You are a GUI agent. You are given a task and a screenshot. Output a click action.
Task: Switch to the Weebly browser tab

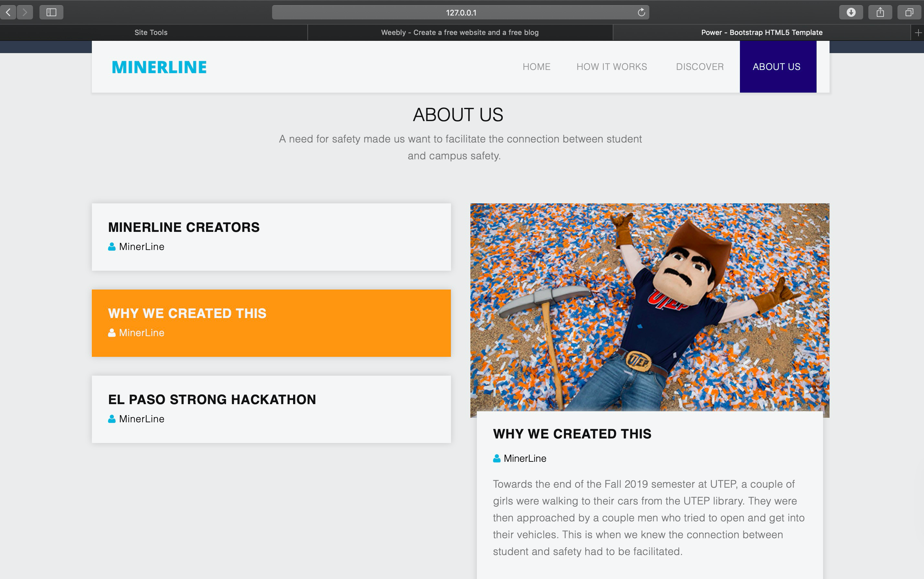tap(459, 33)
